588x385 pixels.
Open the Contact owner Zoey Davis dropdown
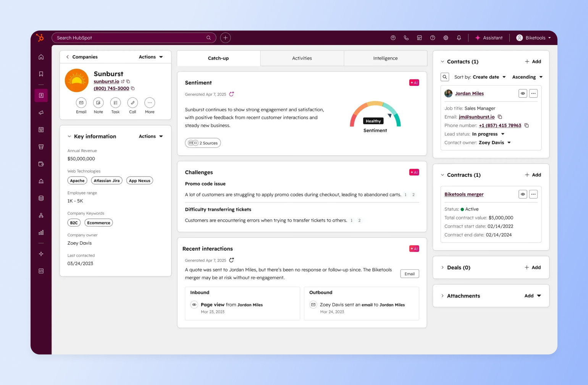[495, 142]
